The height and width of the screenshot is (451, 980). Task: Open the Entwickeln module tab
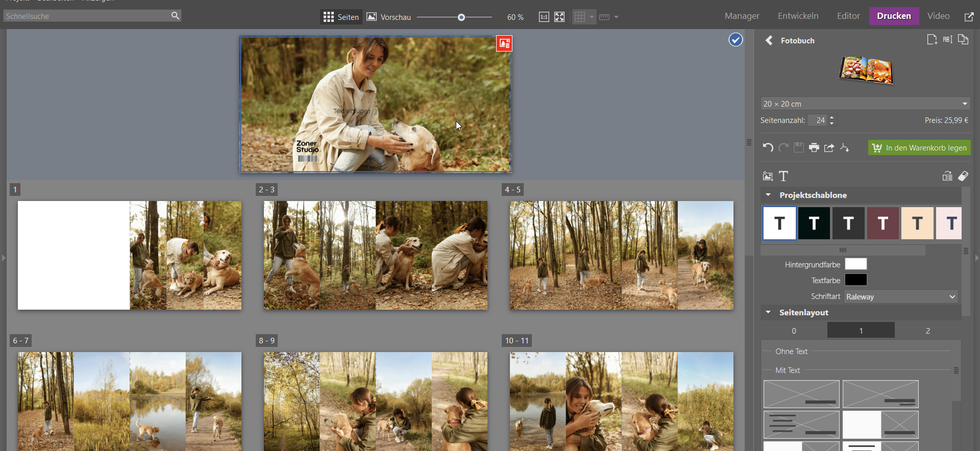(798, 16)
